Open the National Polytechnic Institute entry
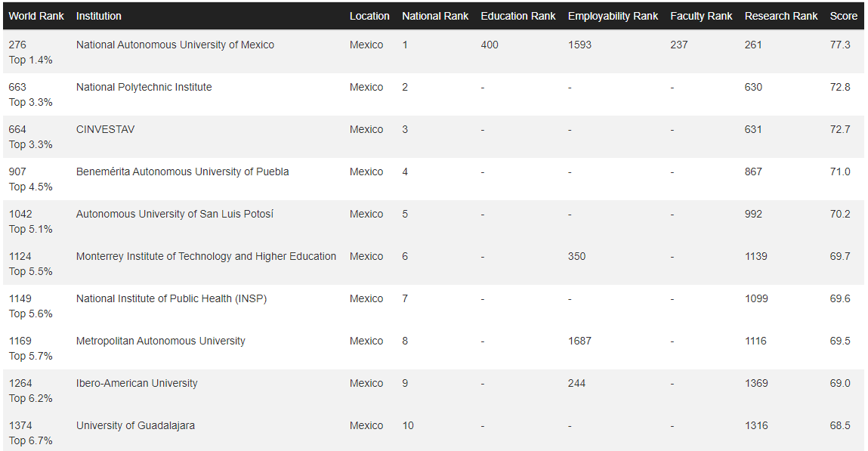868x451 pixels. tap(144, 87)
